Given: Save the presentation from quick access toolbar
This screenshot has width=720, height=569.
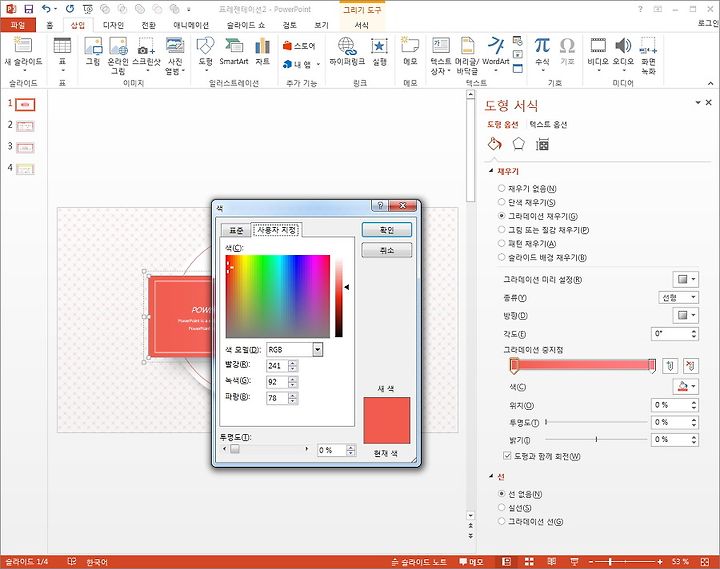Looking at the screenshot, I should click(28, 9).
